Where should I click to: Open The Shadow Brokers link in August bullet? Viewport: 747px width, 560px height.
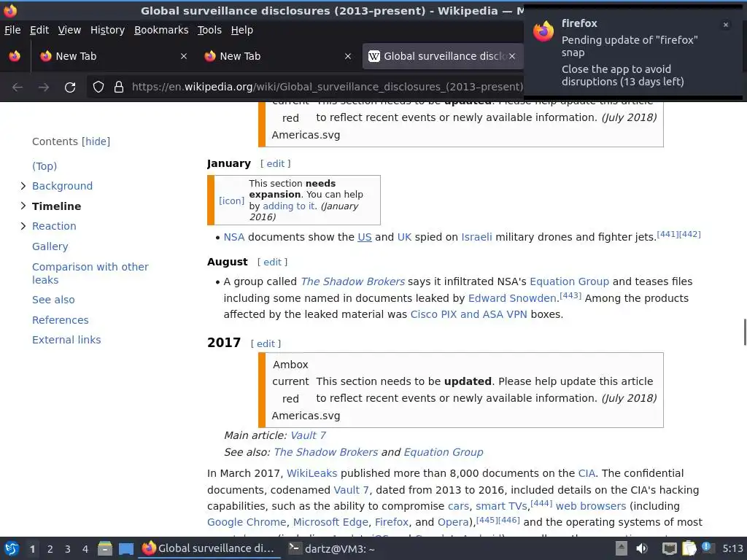tap(352, 282)
